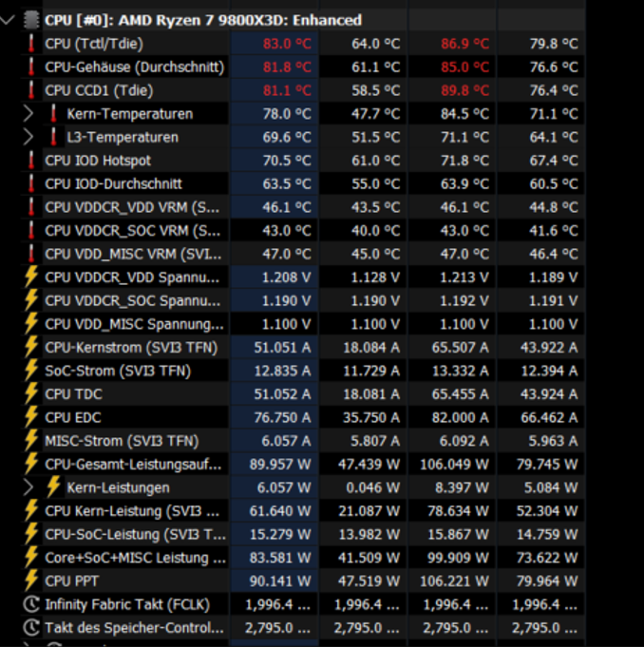Image resolution: width=644 pixels, height=647 pixels.
Task: Expand the L3-Temperaturen row
Action: click(28, 137)
